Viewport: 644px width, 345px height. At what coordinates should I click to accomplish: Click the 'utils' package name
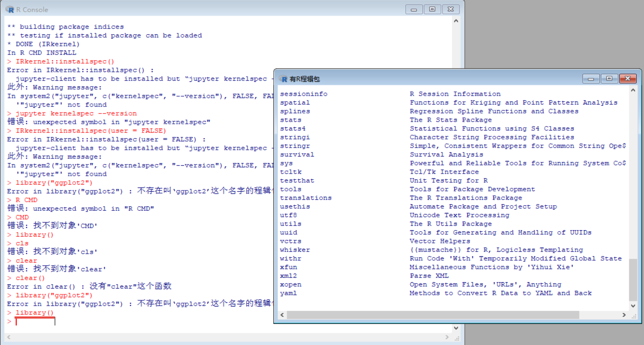click(291, 224)
